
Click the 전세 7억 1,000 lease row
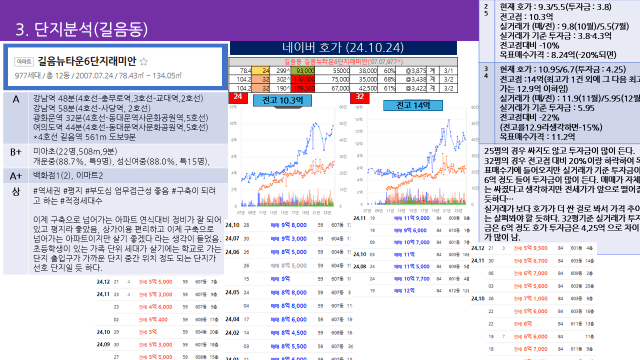tap(533, 298)
